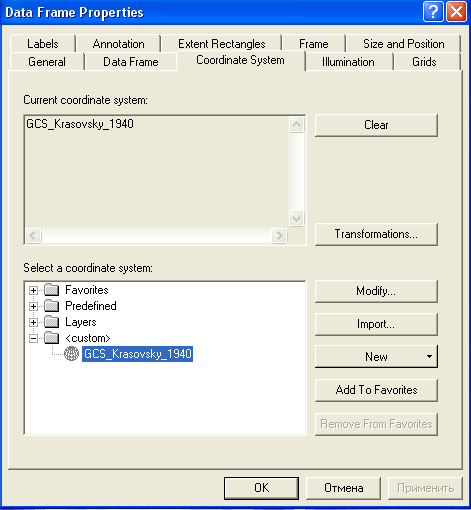Click the Predefined folder icon

[52, 306]
